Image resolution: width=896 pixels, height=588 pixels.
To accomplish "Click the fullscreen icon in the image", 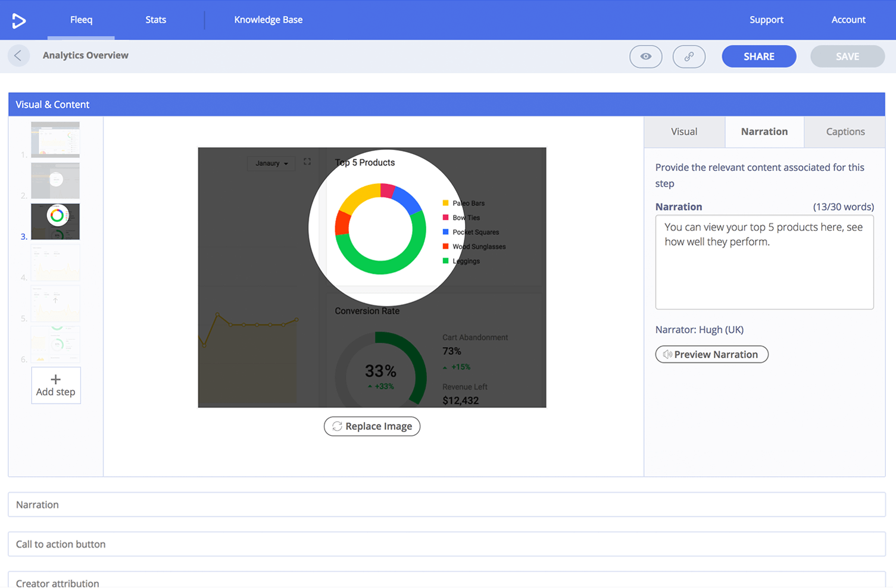I will 307,162.
